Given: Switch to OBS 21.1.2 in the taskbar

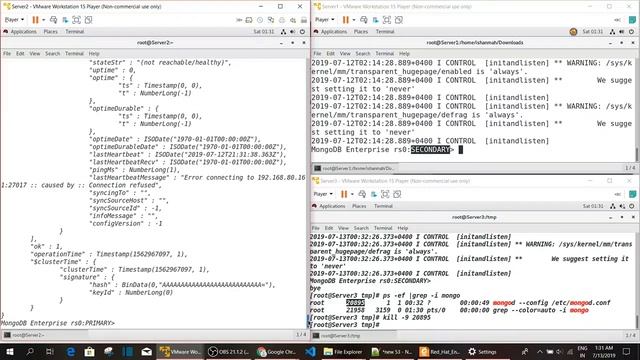Looking at the screenshot, I should (229, 351).
